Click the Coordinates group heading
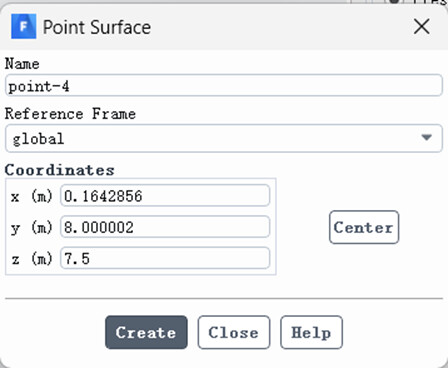This screenshot has width=448, height=368. tap(60, 170)
